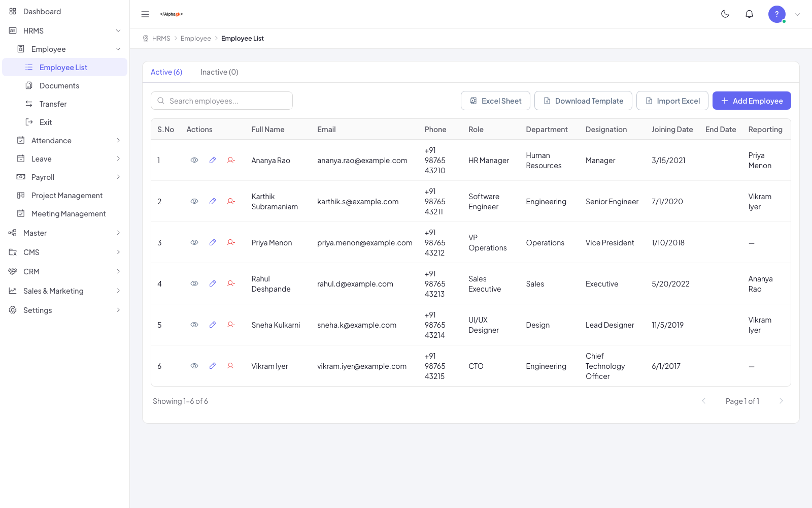
Task: Edit Vikram Iyer's record pencil icon
Action: 213,366
